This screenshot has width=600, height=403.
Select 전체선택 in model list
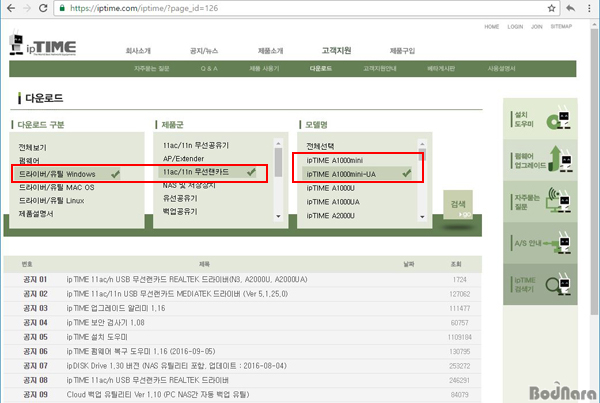(320, 146)
